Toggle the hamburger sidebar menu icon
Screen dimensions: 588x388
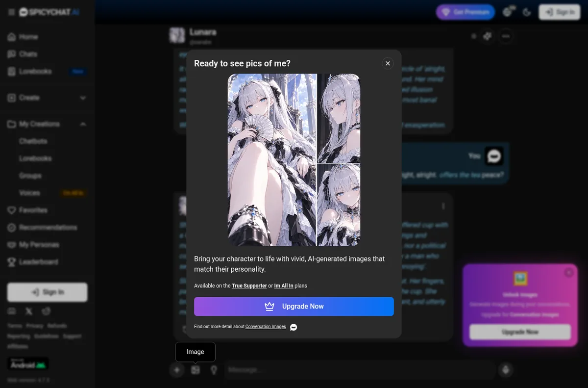coord(11,12)
